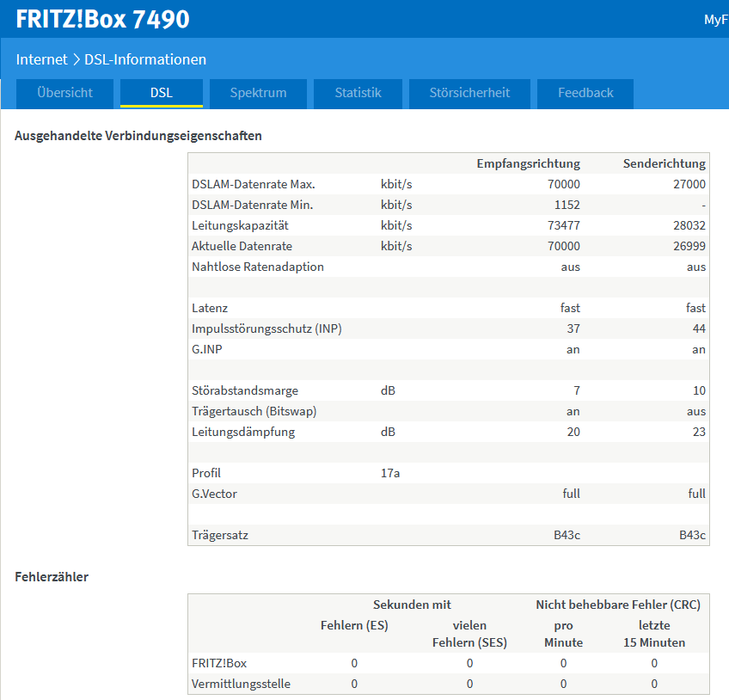
Task: Select the INP value 44
Action: pos(699,329)
